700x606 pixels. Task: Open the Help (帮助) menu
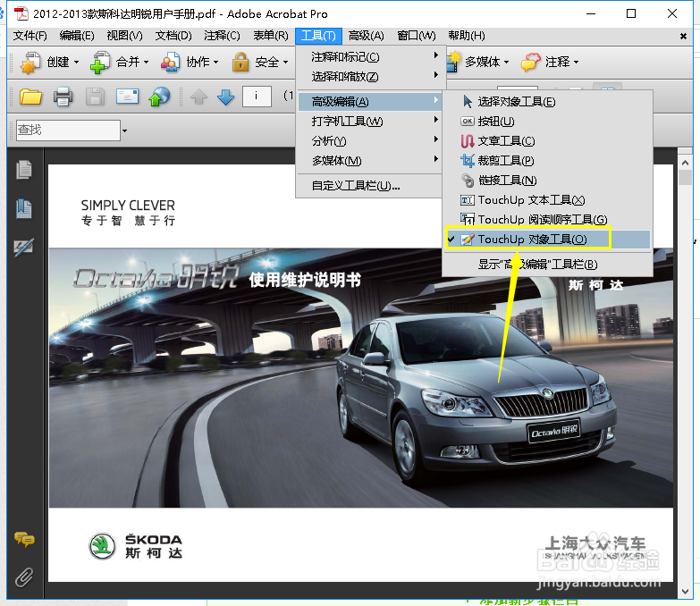467,36
